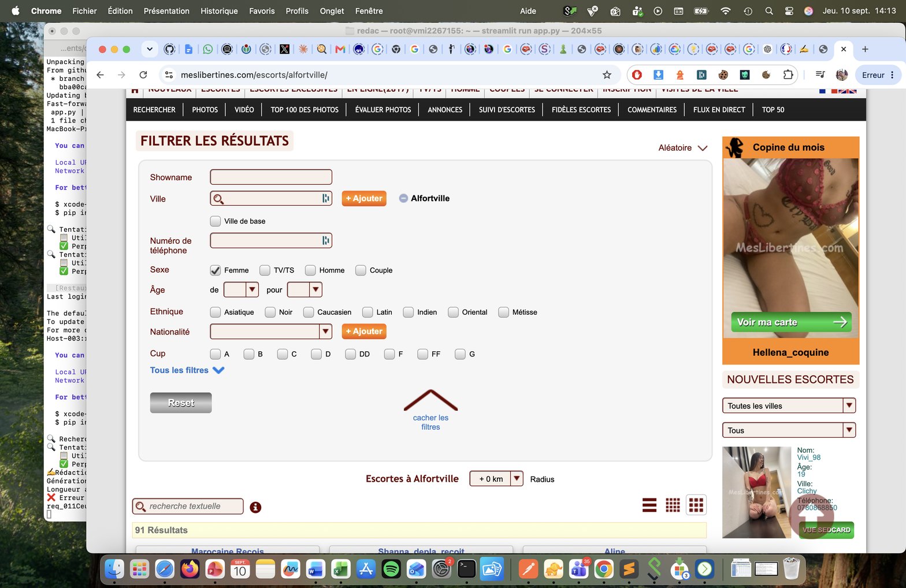Remove the Alfortville city filter
Screen dimensions: 906x588
coord(404,198)
